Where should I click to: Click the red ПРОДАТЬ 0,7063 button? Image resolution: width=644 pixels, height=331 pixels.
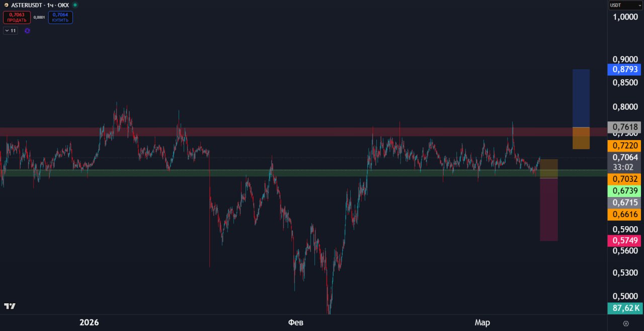click(17, 18)
